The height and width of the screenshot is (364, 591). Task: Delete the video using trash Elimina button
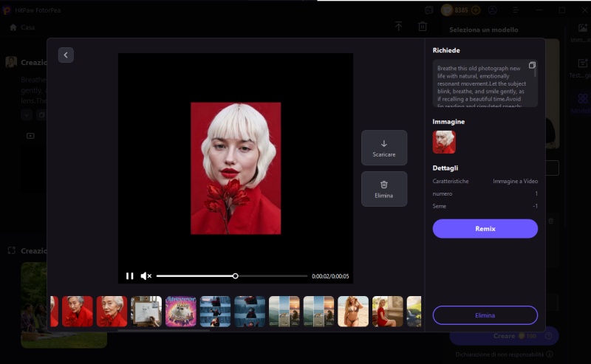[384, 189]
